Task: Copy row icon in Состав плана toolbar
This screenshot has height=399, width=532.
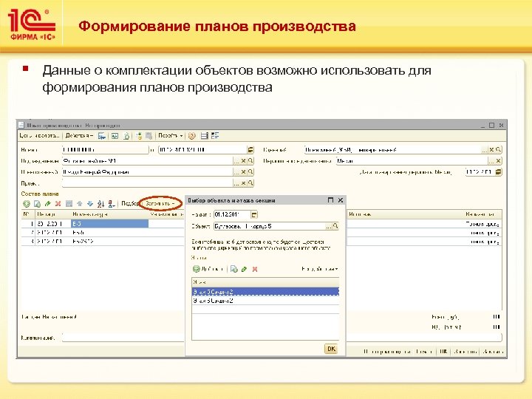Action: coord(38,204)
